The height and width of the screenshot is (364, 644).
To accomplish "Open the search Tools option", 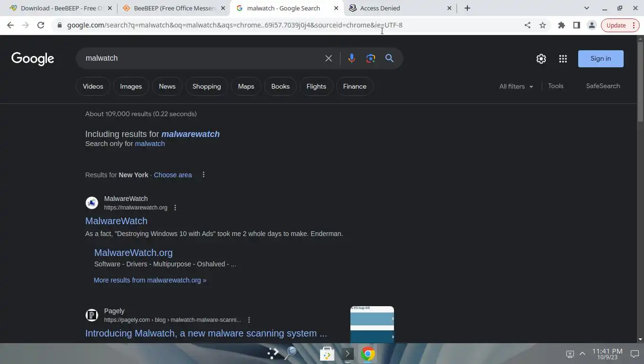I will click(556, 86).
